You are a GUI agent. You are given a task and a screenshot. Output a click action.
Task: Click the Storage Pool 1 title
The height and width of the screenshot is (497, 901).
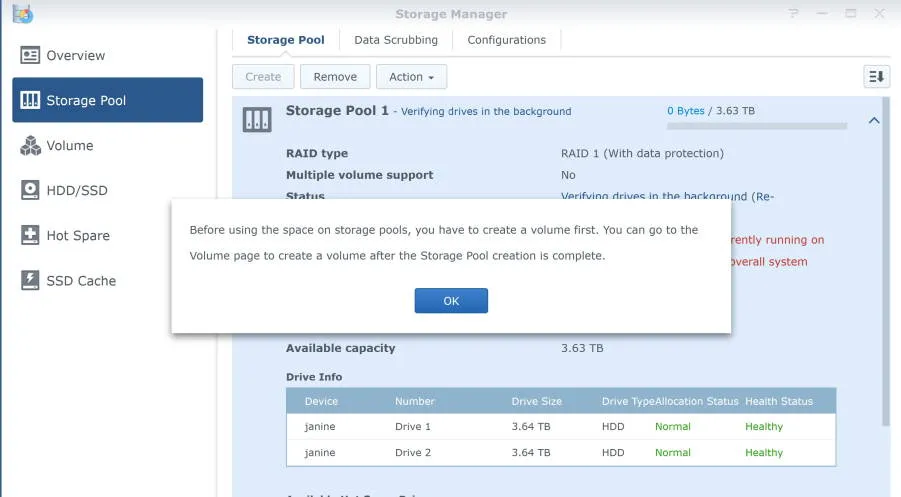coord(337,110)
